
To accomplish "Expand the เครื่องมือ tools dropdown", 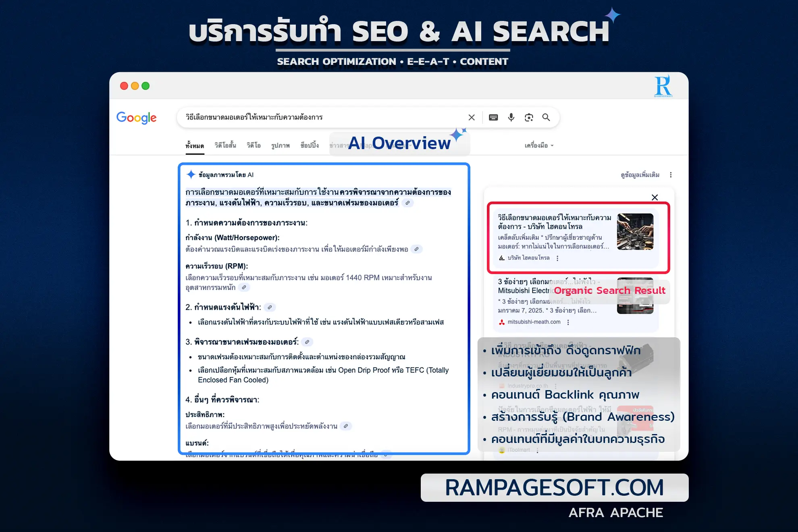I will pos(539,145).
